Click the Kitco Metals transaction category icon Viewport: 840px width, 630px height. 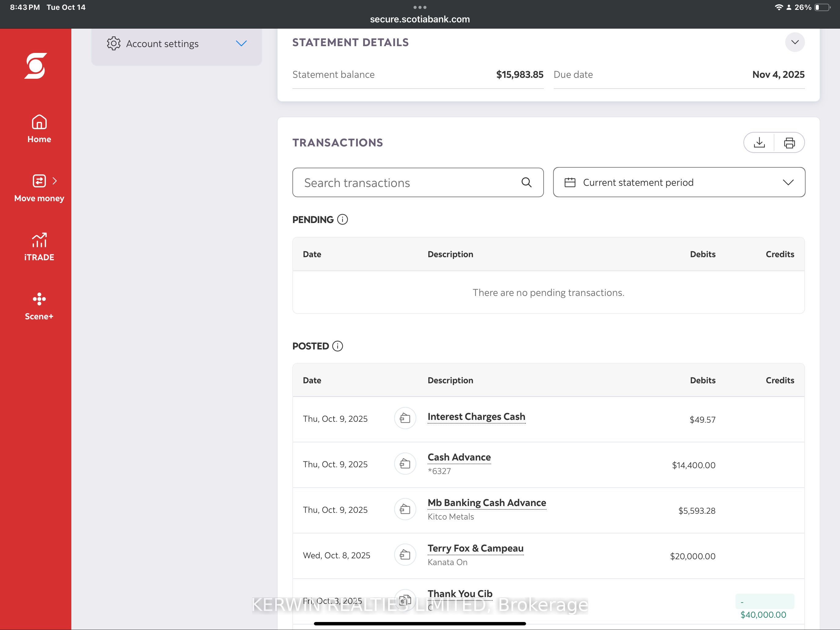pyautogui.click(x=405, y=509)
